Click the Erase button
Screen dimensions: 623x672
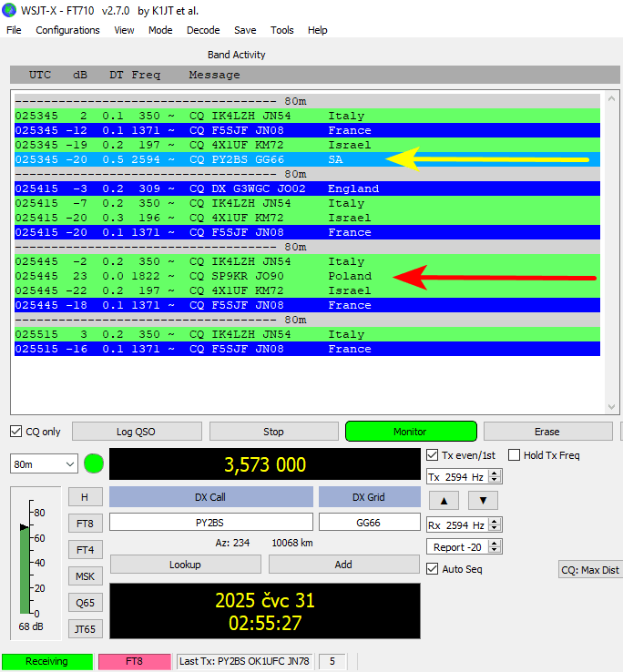tap(546, 432)
